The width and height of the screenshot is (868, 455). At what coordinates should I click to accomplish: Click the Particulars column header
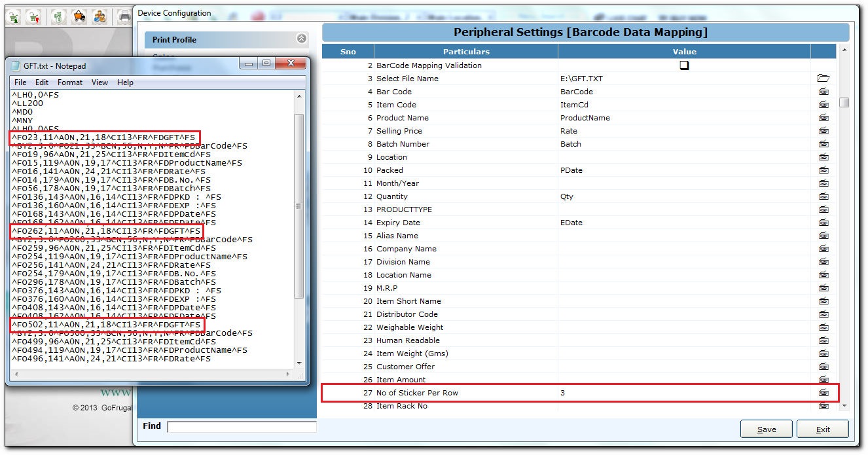466,52
